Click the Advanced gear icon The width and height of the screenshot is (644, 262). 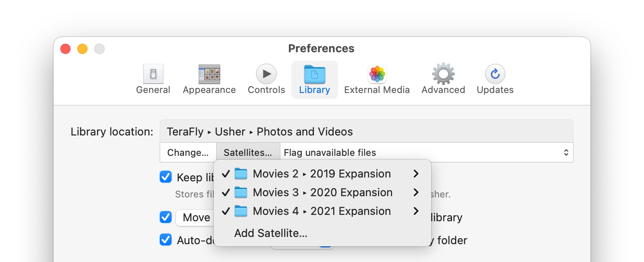click(443, 75)
